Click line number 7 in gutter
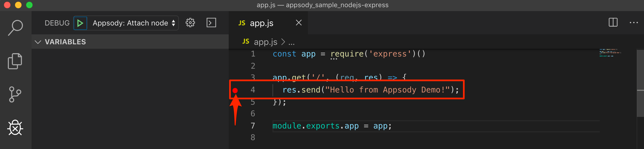Viewport: 644px width, 149px height. pos(253,126)
